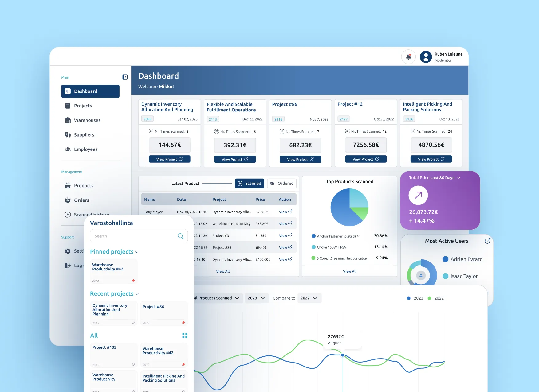The image size is (539, 392).
Task: Click the Choke 150W HPSV legend dot
Action: pyautogui.click(x=313, y=247)
